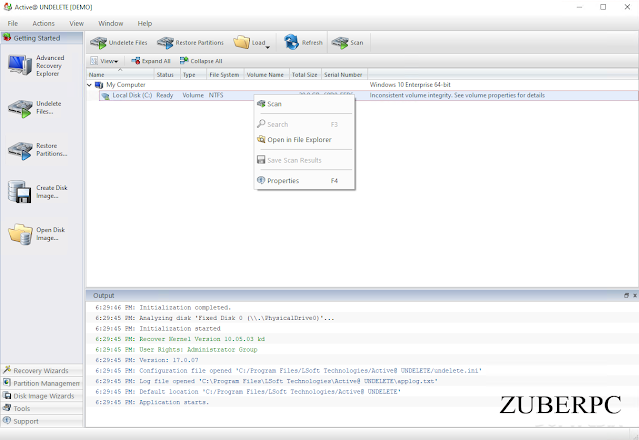Choose Save Scan Results menu entry
Image resolution: width=639 pixels, height=440 pixels.
click(304, 160)
